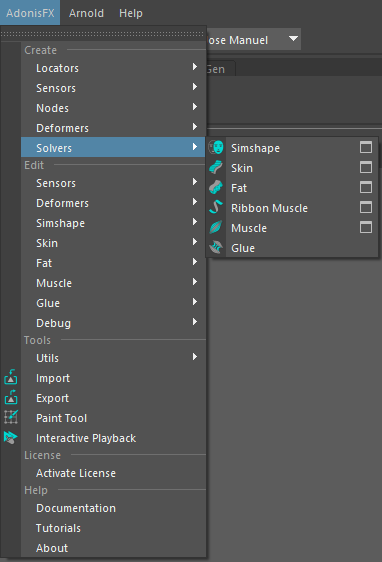The height and width of the screenshot is (562, 382).
Task: Click the Import icon in Tools
Action: (11, 377)
